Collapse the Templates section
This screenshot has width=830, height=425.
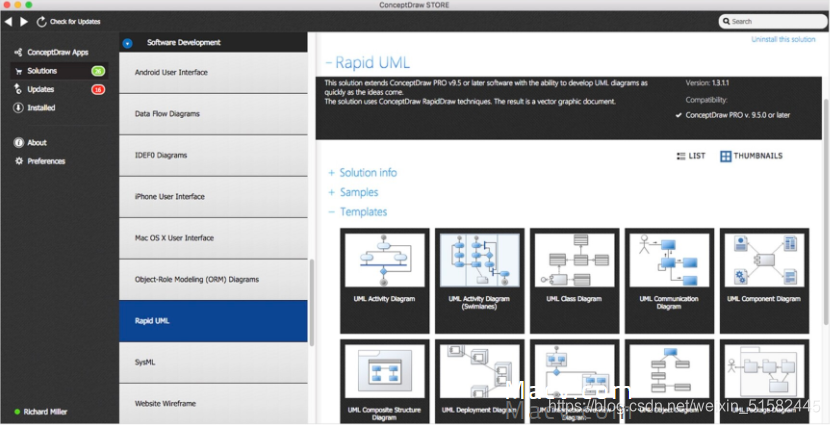coord(331,212)
